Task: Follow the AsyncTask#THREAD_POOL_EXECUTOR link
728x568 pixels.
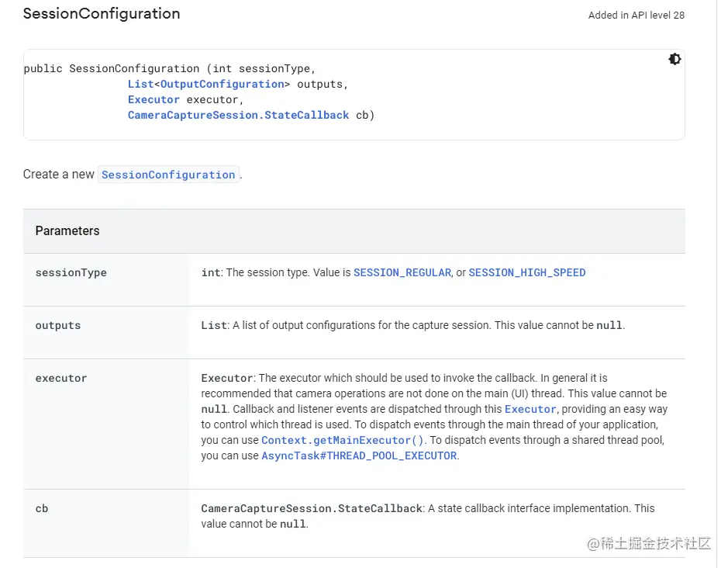Action: 359,455
